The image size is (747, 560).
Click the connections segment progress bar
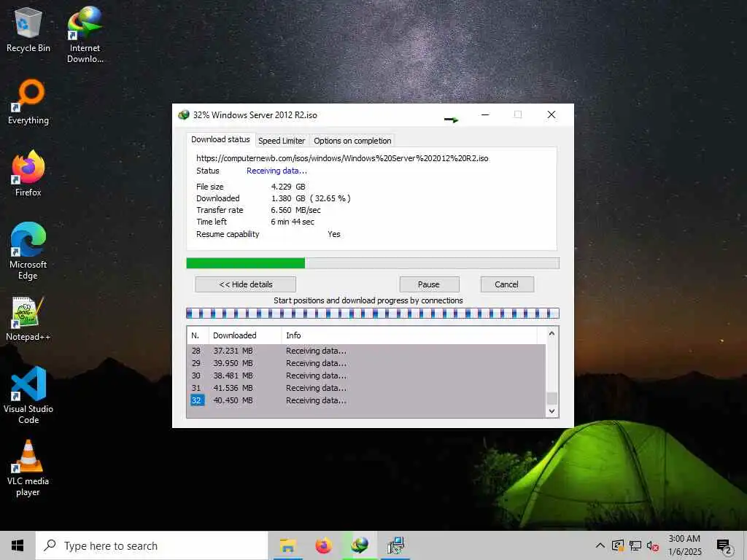pyautogui.click(x=373, y=314)
